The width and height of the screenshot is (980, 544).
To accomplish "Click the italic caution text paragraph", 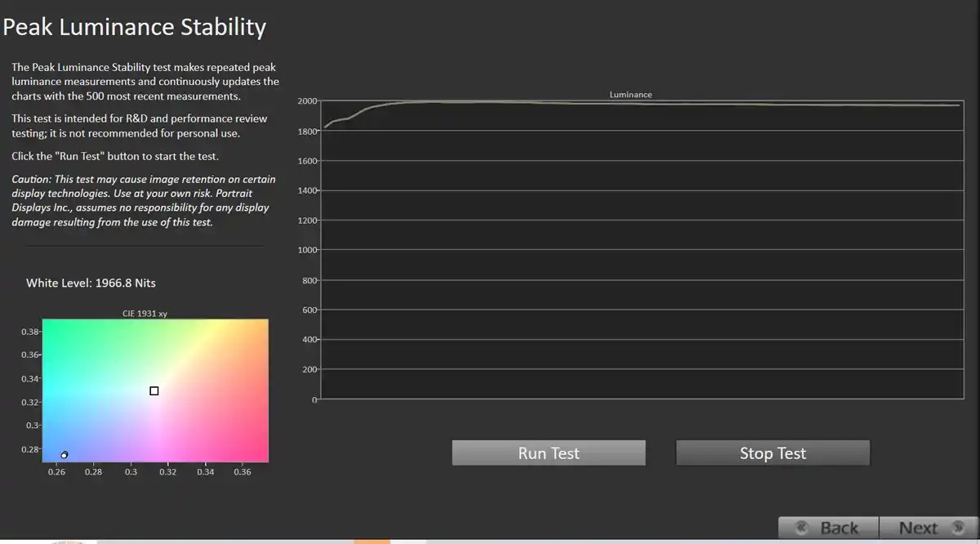I will tap(140, 200).
